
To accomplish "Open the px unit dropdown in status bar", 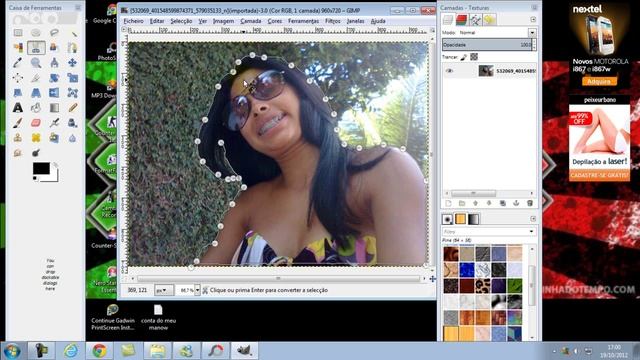I will tap(163, 290).
